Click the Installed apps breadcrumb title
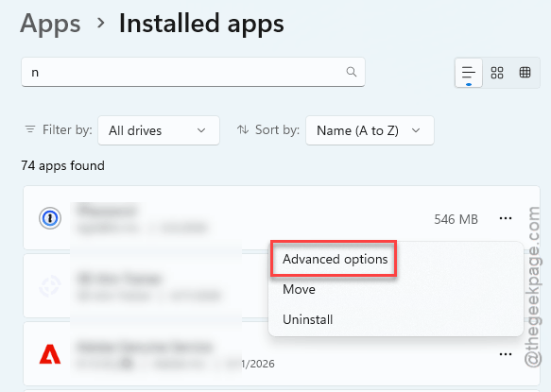The height and width of the screenshot is (392, 551). point(201,24)
